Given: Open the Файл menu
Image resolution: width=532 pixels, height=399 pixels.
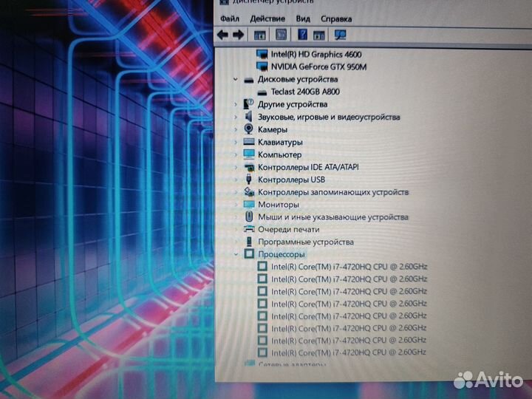Looking at the screenshot, I should (x=230, y=18).
